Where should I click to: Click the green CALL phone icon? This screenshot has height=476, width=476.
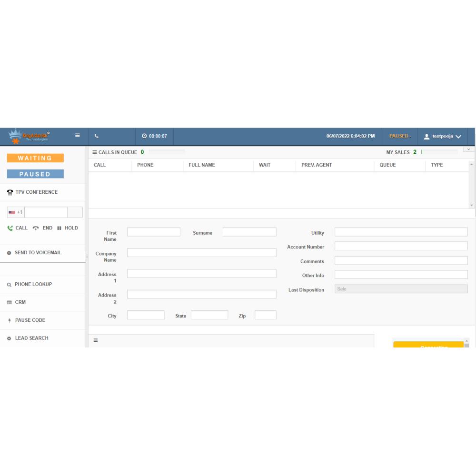point(10,228)
